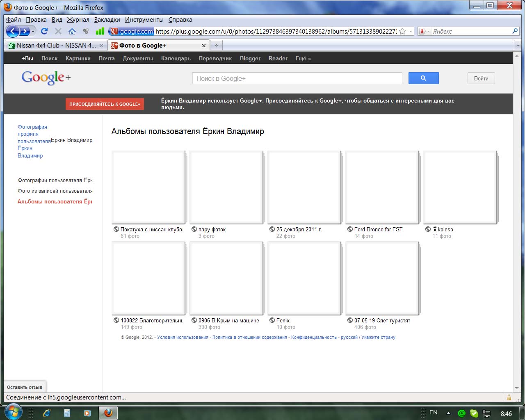
Task: Open the Yandex search engine selector dropdown
Action: point(424,31)
